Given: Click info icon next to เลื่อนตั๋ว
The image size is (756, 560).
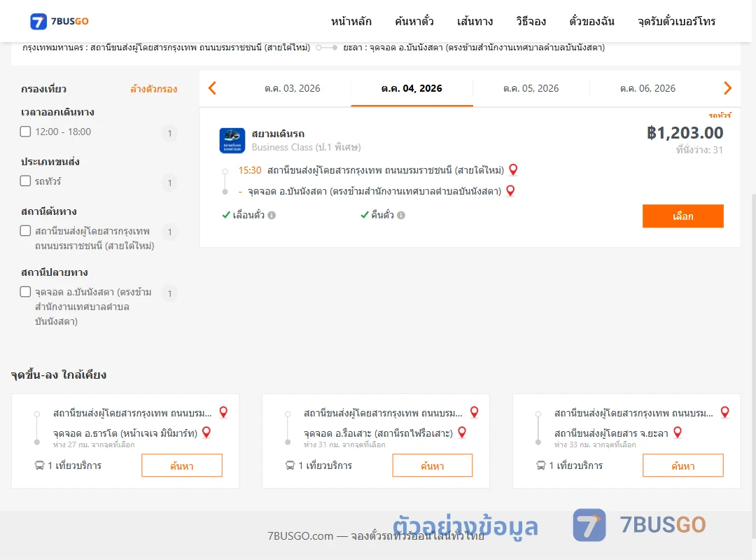Looking at the screenshot, I should point(272,215).
